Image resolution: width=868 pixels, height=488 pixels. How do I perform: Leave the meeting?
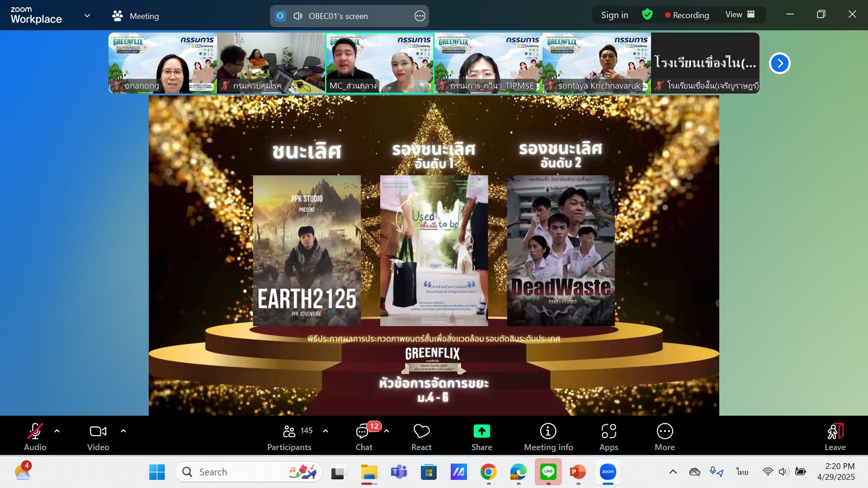(x=835, y=437)
